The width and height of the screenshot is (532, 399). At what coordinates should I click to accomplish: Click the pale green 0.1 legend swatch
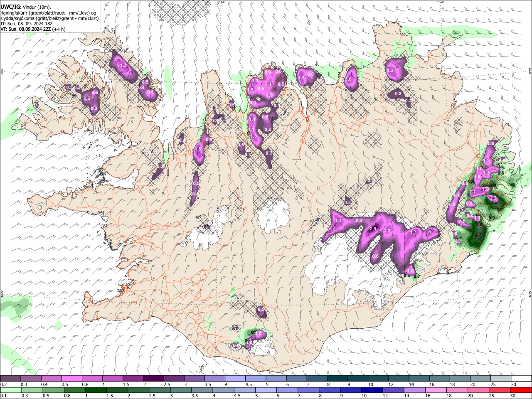tap(10, 390)
